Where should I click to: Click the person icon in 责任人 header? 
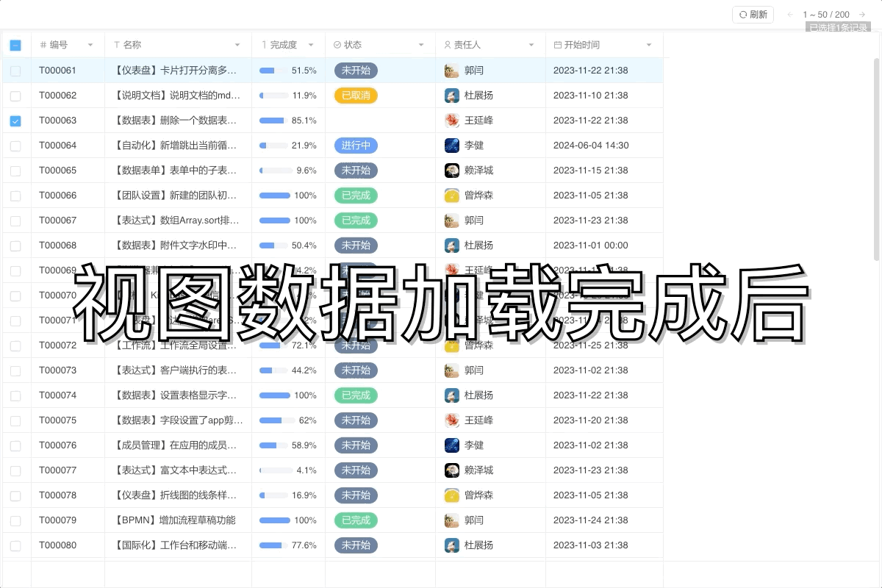[x=447, y=45]
